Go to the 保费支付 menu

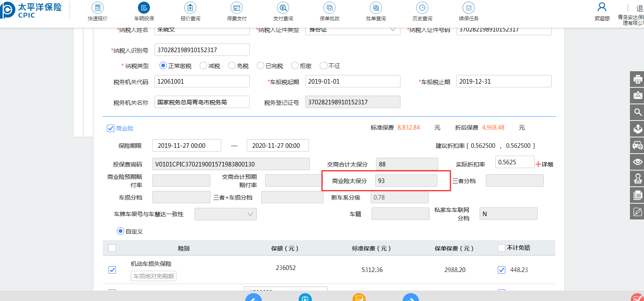pos(237,12)
